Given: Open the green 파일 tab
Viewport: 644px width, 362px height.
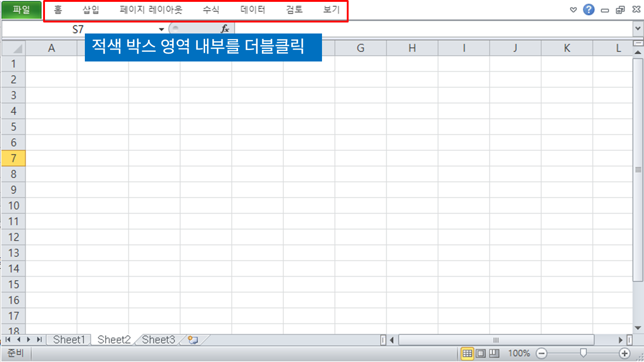Looking at the screenshot, I should pyautogui.click(x=22, y=10).
